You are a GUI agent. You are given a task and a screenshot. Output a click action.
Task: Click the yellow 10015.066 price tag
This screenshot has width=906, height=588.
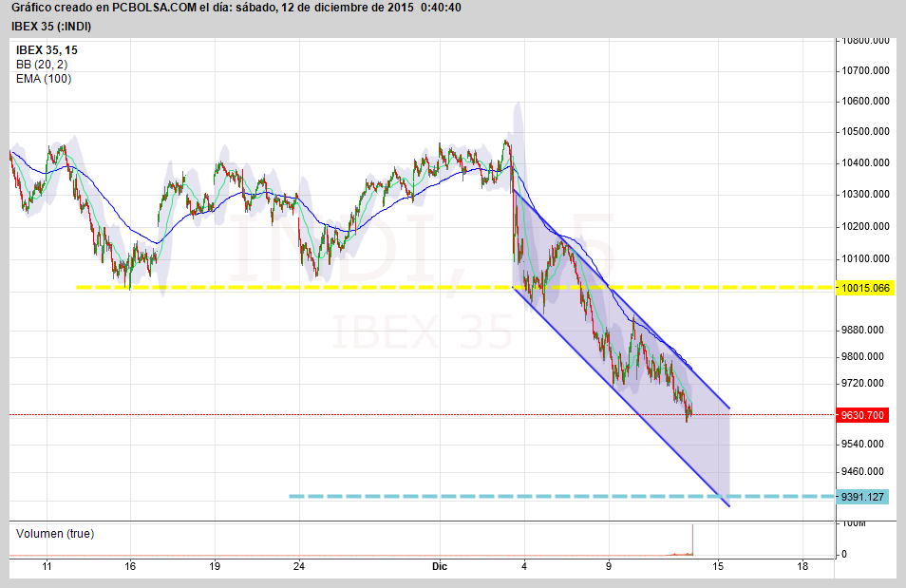[x=865, y=287]
